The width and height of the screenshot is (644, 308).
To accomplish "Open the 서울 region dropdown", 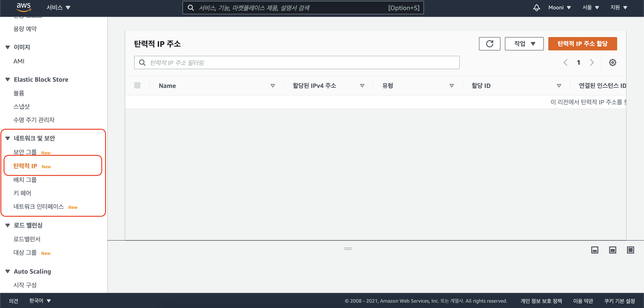I will (x=590, y=8).
